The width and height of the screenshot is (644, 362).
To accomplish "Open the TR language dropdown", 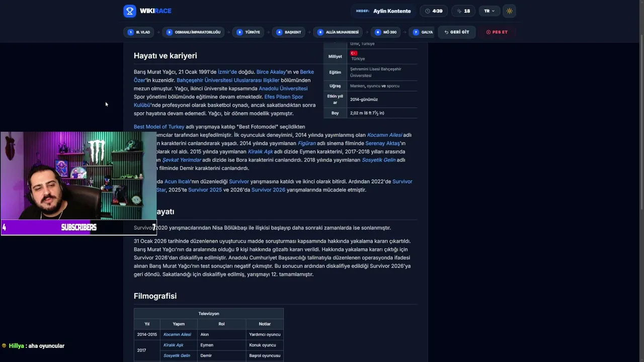I will [x=489, y=11].
